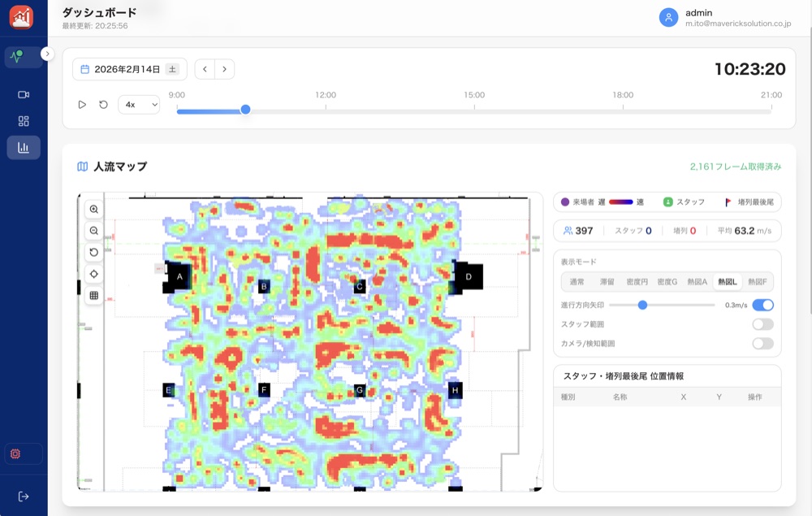Open the camera page in the sidebar
This screenshot has width=812, height=516.
coord(24,94)
